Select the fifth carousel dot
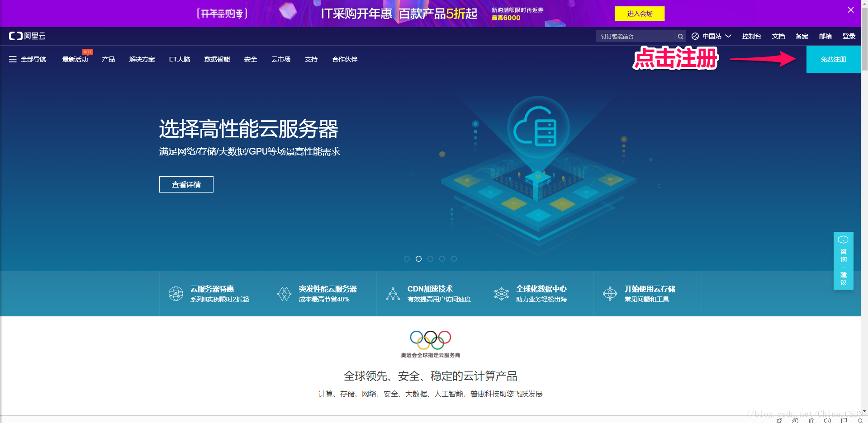This screenshot has height=423, width=868. tap(454, 258)
